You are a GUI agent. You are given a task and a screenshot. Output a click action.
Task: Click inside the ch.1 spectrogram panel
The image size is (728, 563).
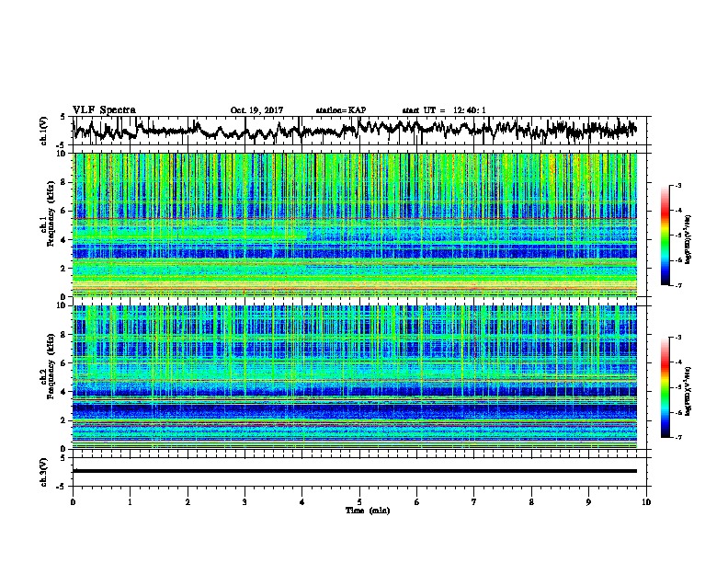click(x=355, y=224)
